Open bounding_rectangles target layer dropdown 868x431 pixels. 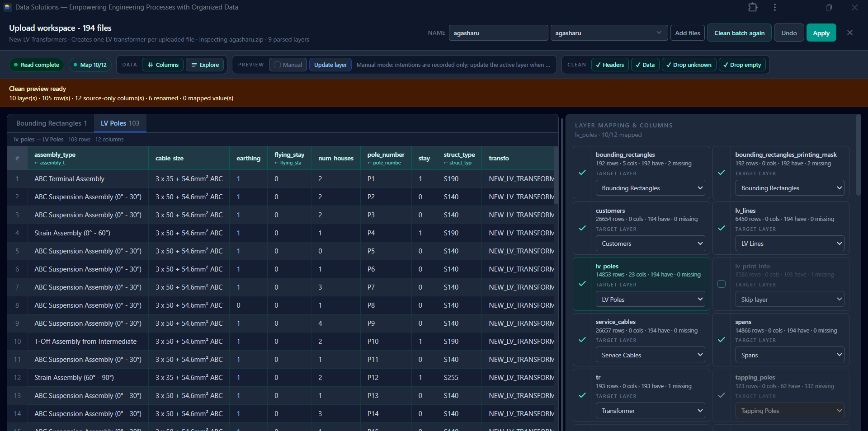(x=650, y=188)
